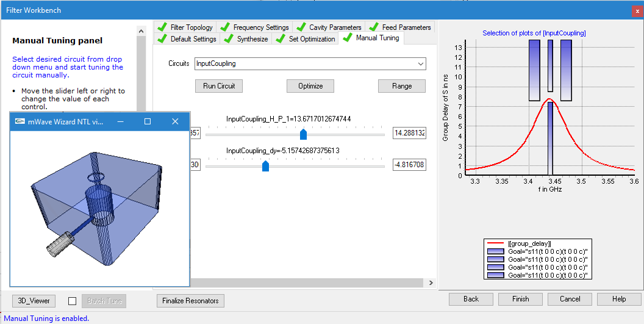The height and width of the screenshot is (324, 644).
Task: Click the green check on Filter Topology tab
Action: pos(162,27)
